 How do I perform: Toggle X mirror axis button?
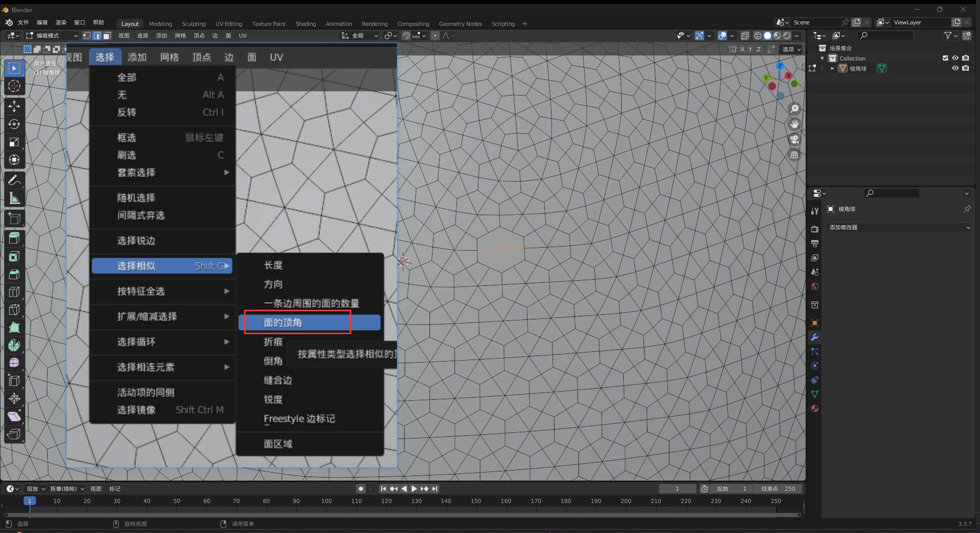pos(742,49)
